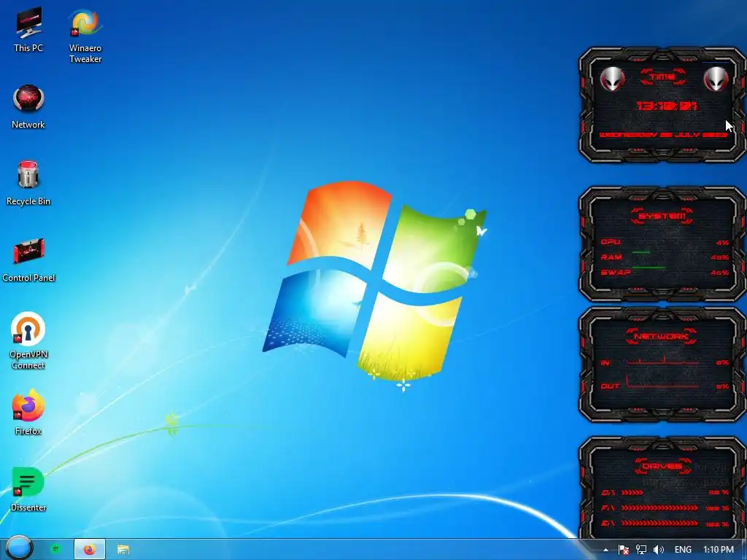Open the Dissenter desktop shortcut
The image size is (747, 560).
click(x=28, y=489)
